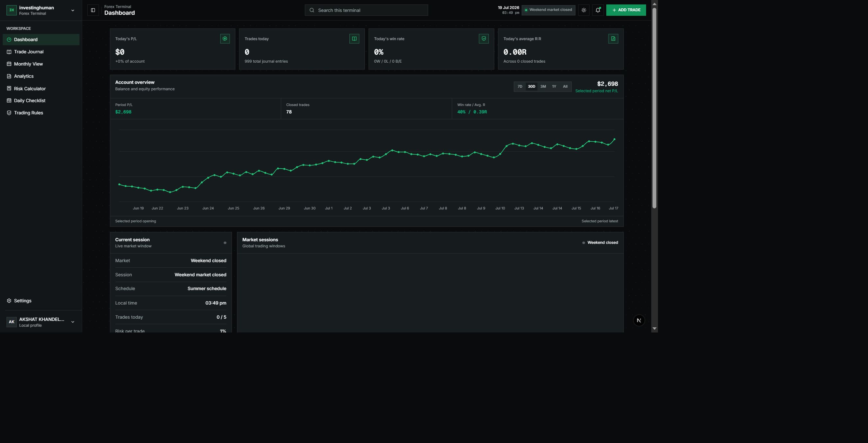
Task: Click the Today's P/L card icon
Action: 225,39
